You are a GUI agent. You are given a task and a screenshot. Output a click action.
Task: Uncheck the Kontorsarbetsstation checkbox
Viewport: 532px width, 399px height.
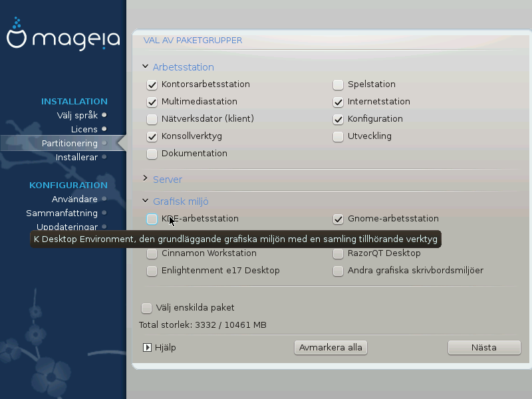[152, 84]
